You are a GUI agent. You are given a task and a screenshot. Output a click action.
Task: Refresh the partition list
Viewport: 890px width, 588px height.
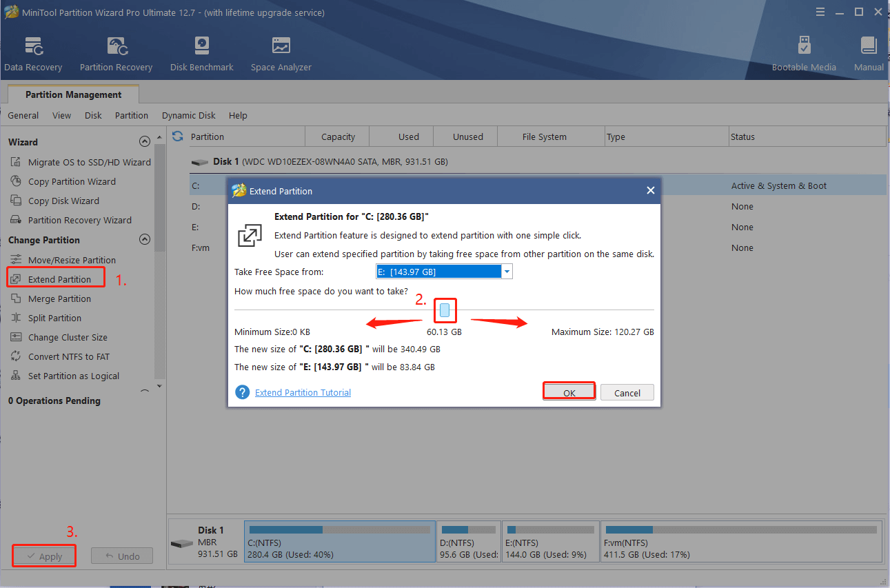tap(178, 136)
